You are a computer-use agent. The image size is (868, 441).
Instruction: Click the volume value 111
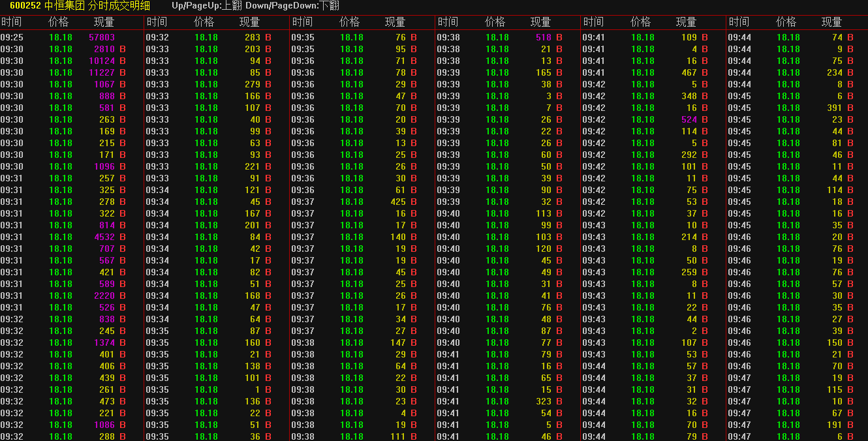(398, 436)
